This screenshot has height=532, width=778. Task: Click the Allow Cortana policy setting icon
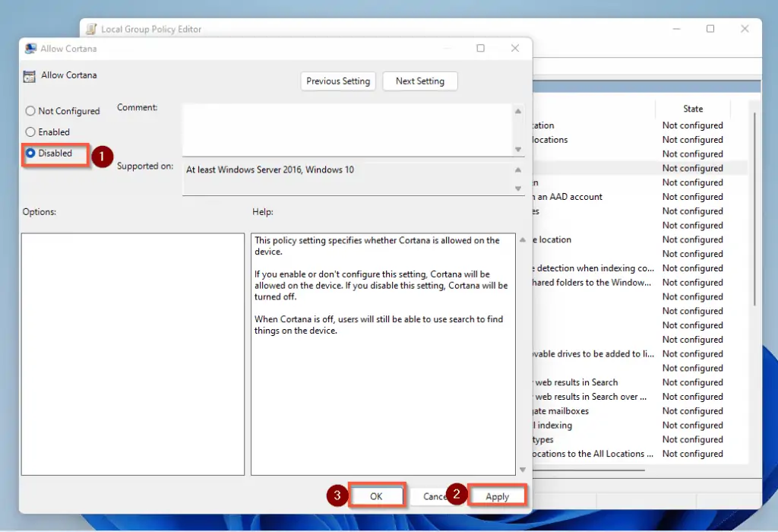click(x=30, y=76)
